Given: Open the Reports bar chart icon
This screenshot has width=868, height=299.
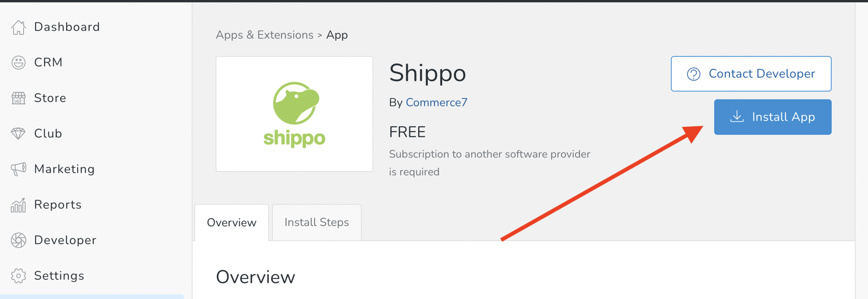Looking at the screenshot, I should [x=18, y=204].
